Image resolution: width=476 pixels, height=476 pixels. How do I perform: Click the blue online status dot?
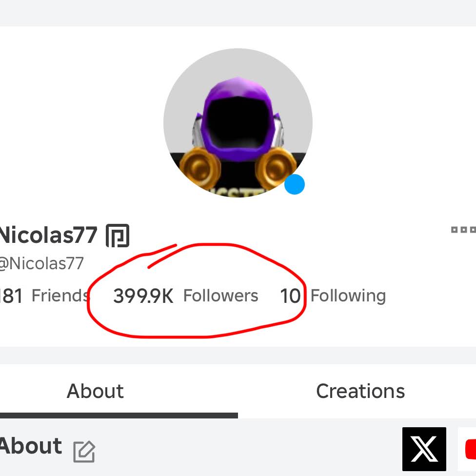295,185
